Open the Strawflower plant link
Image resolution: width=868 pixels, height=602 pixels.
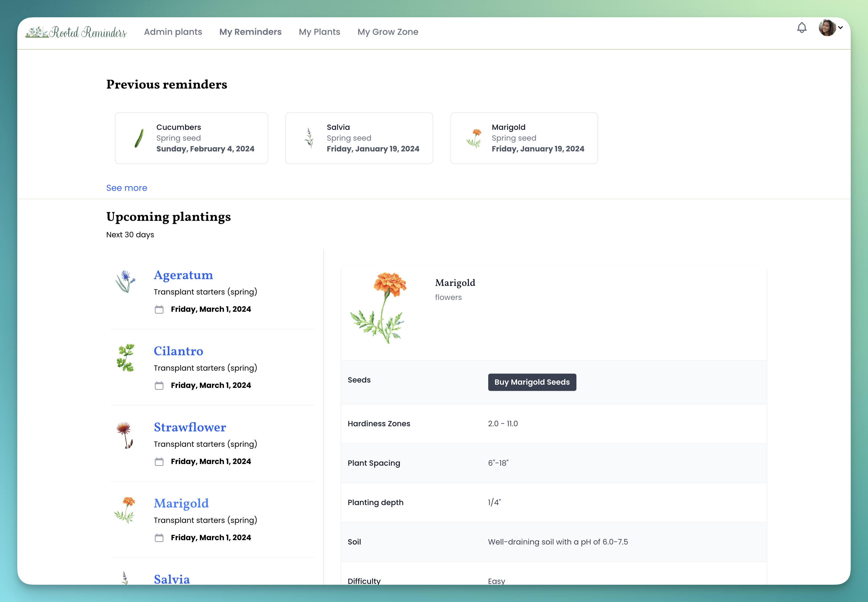(190, 427)
